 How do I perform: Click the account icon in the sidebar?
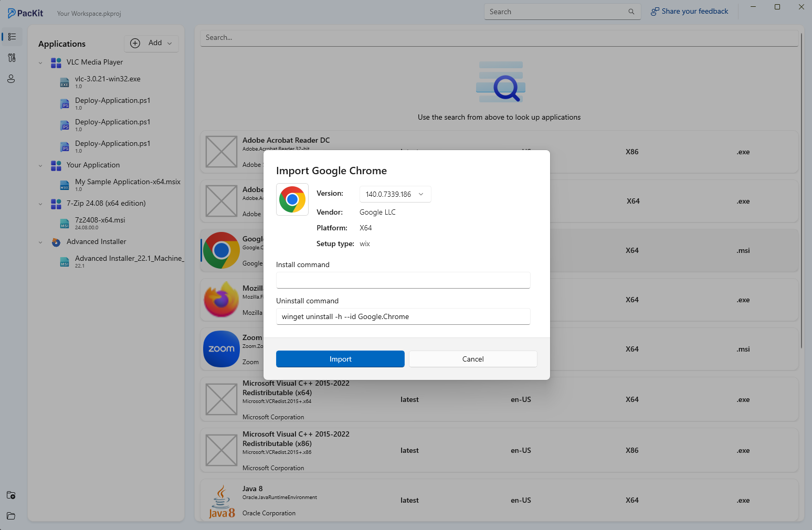coord(11,79)
